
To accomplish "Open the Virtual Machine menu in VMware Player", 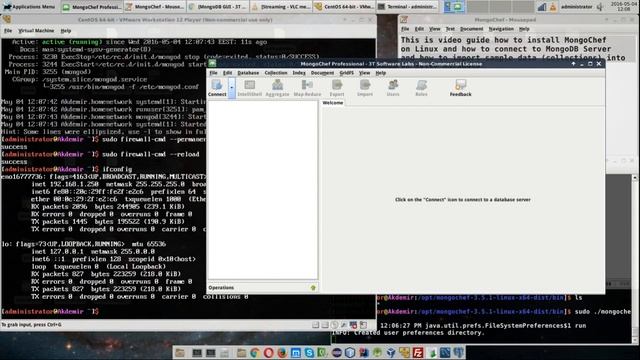I will 36,31.
